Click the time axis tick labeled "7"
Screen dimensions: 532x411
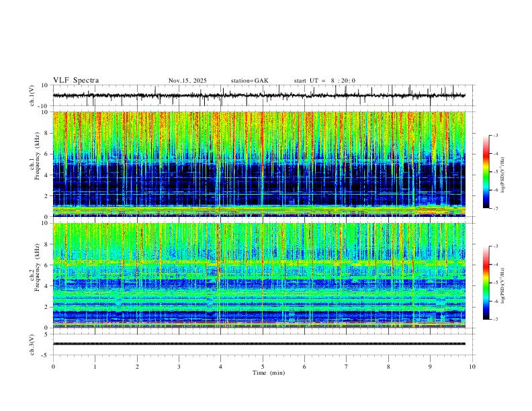click(x=347, y=367)
